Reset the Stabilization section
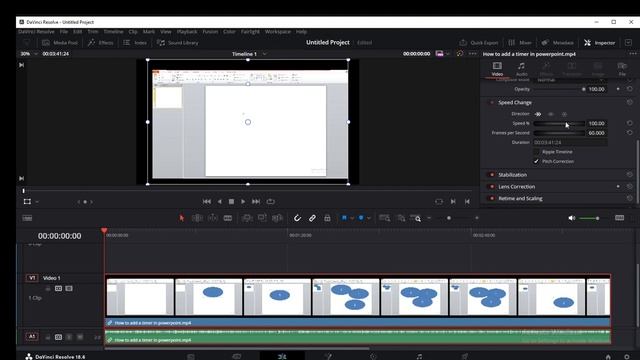 [x=630, y=175]
